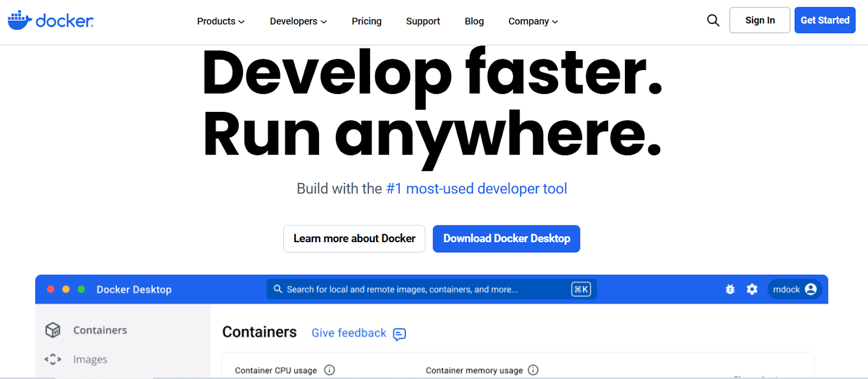Click the mdock account button
This screenshot has height=379, width=868.
794,289
